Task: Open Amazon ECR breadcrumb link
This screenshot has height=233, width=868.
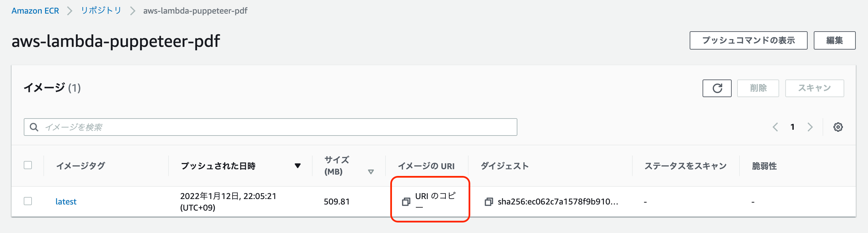Action: pos(35,11)
